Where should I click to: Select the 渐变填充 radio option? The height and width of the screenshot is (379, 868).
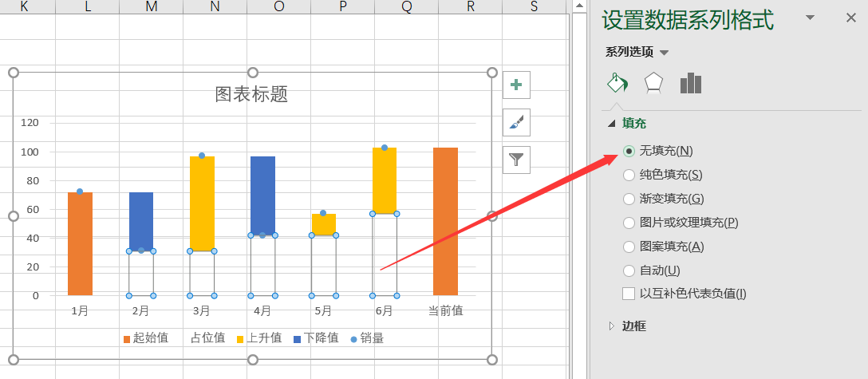click(x=629, y=199)
